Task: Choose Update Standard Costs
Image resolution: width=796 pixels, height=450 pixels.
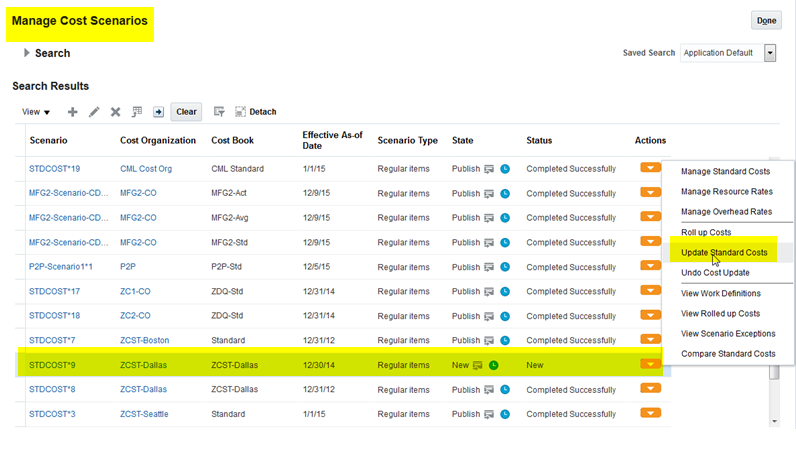Action: coord(724,252)
